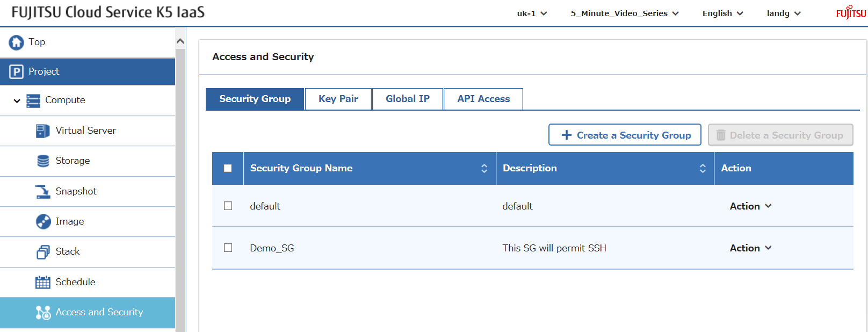Click Delete a Security Group button
868x332 pixels.
click(780, 135)
